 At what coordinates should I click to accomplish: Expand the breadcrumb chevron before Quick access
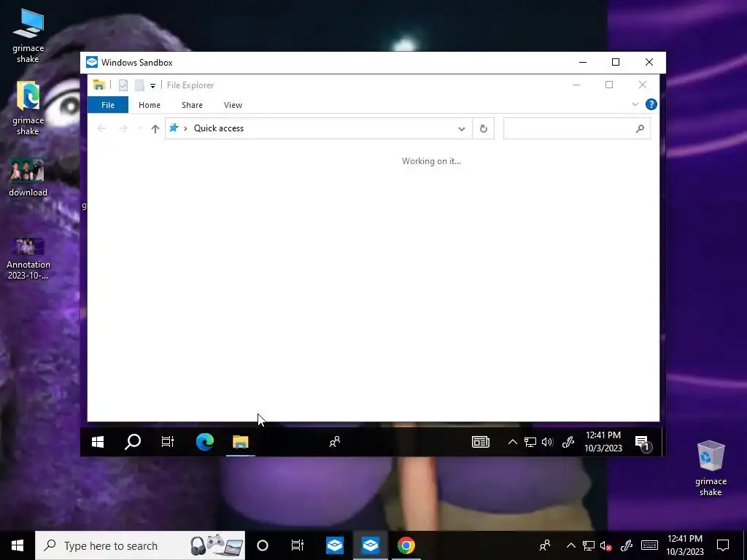(x=185, y=128)
